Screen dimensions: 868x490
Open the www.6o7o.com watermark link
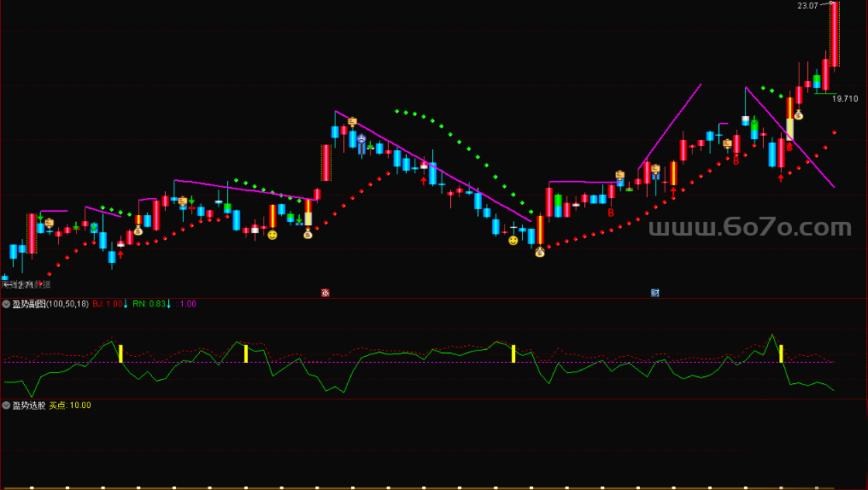tap(749, 228)
